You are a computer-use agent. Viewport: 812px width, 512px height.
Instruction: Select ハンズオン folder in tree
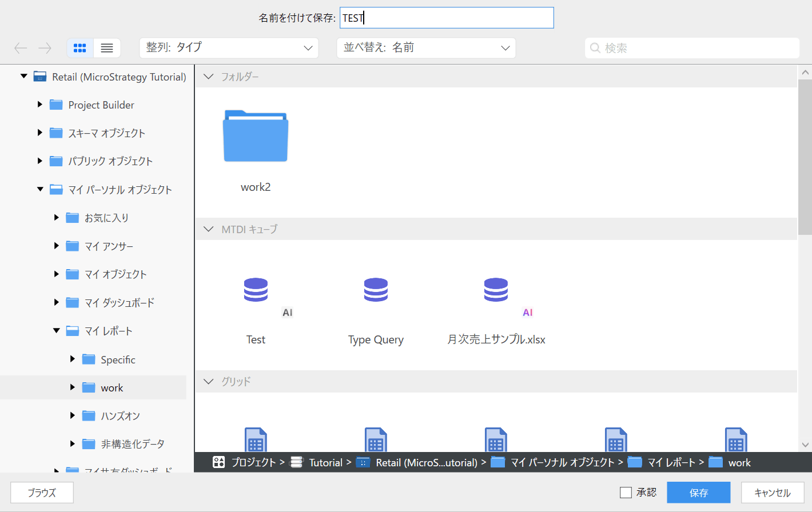[120, 416]
